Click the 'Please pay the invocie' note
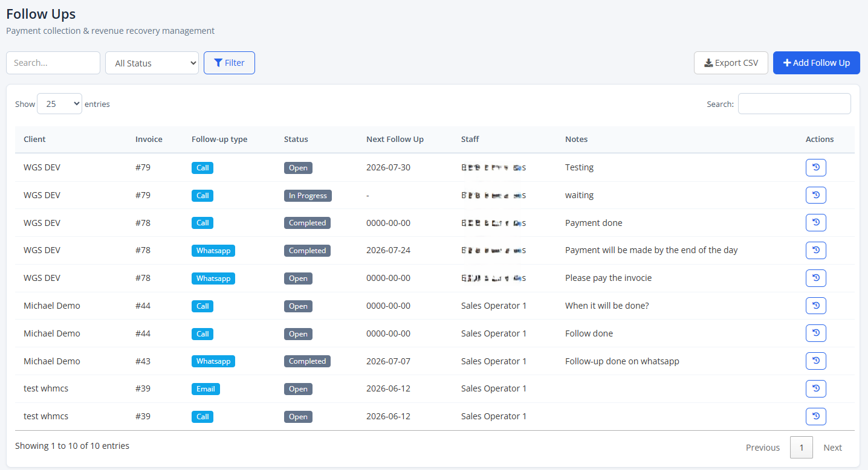The image size is (868, 470). click(x=608, y=278)
